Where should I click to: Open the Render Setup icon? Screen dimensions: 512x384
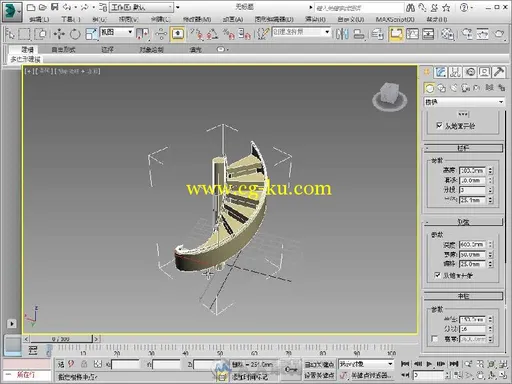click(x=467, y=34)
